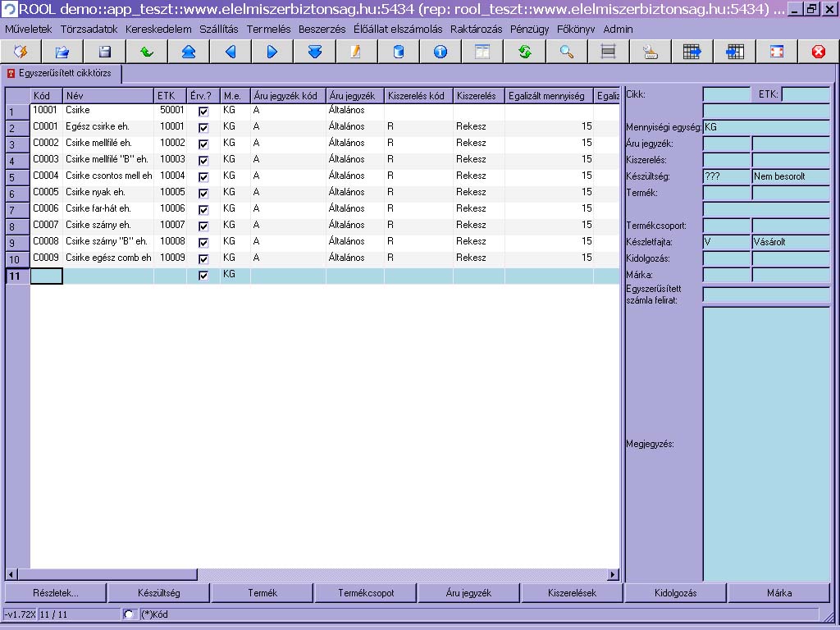The width and height of the screenshot is (840, 630).
Task: Click the red X close toolbar icon
Action: tap(818, 52)
